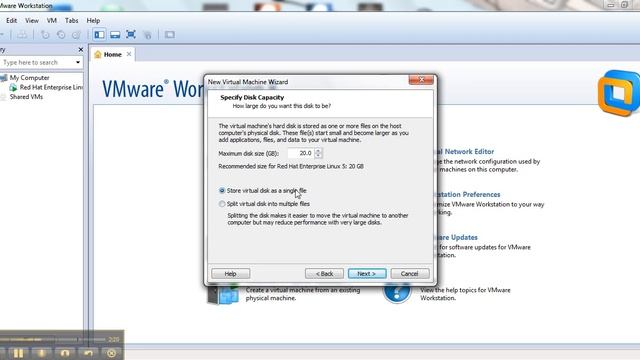Click the circled X on the video overlay
640x360 pixels.
point(111,353)
